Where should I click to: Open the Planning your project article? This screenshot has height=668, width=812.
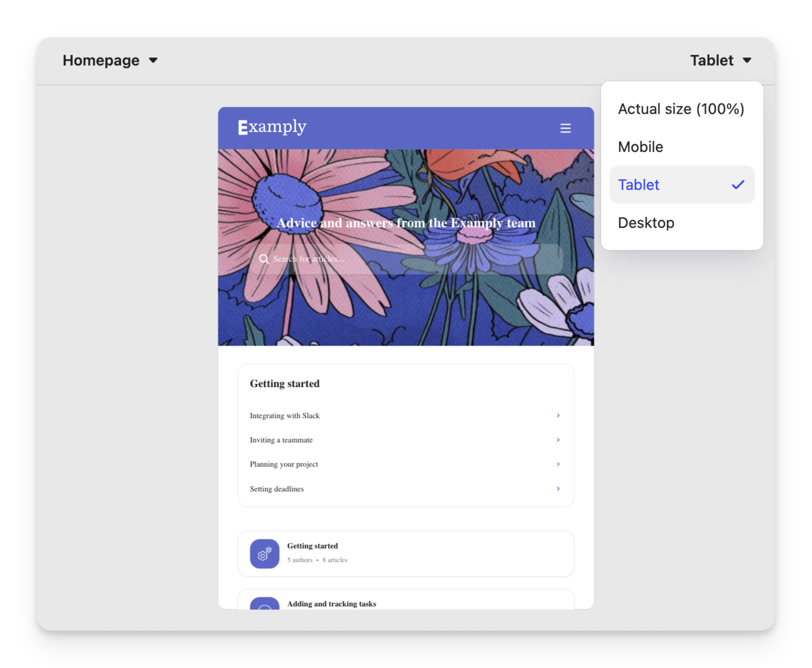click(x=284, y=464)
